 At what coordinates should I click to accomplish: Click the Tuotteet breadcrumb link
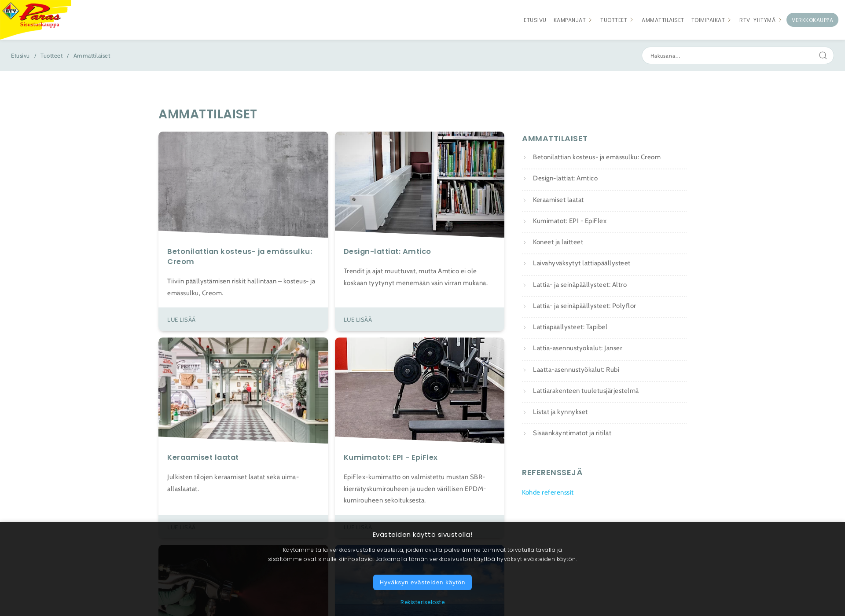51,56
